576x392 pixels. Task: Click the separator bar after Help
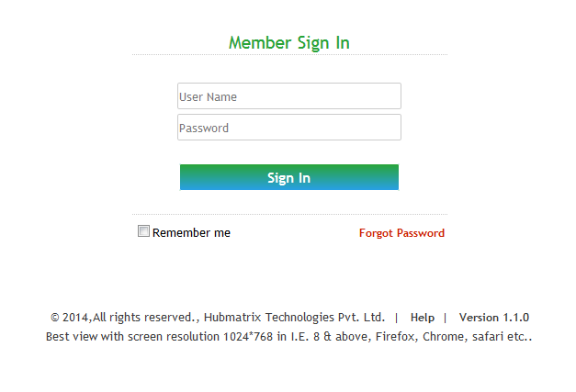[x=446, y=318]
